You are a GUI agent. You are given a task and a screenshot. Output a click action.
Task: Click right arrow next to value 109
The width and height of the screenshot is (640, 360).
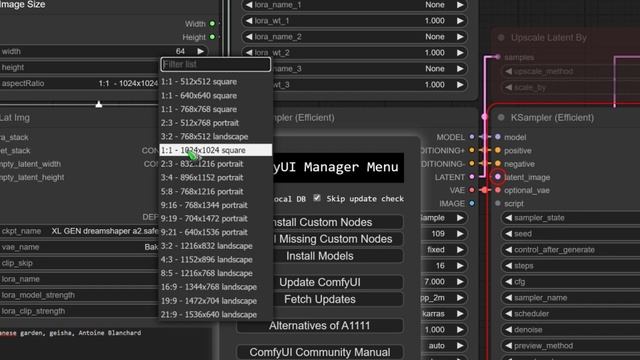460,234
